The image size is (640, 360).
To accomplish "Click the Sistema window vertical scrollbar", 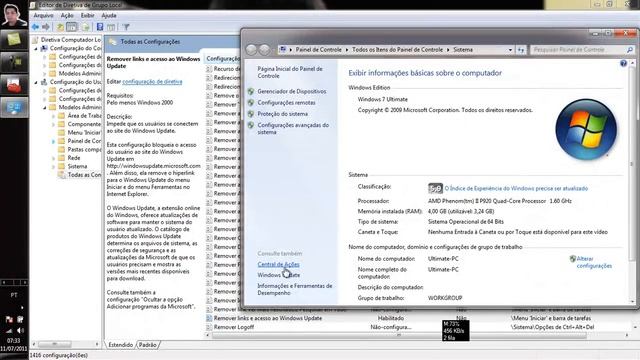I will [632, 163].
